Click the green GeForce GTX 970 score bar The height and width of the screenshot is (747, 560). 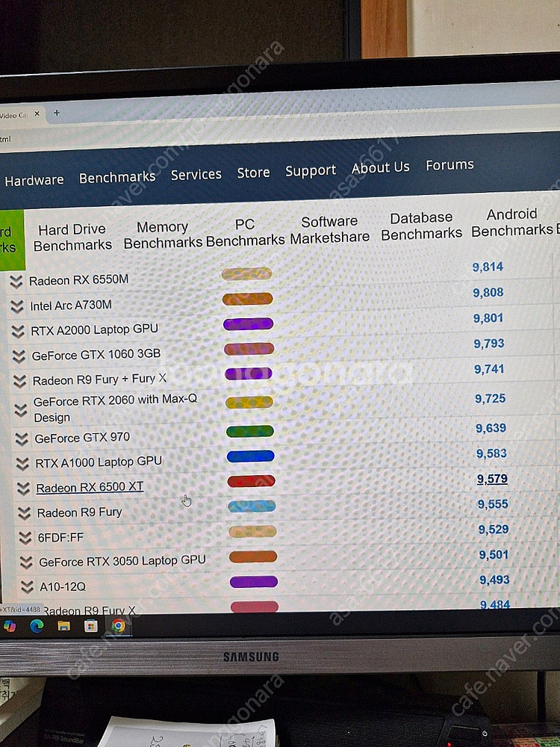(x=250, y=431)
